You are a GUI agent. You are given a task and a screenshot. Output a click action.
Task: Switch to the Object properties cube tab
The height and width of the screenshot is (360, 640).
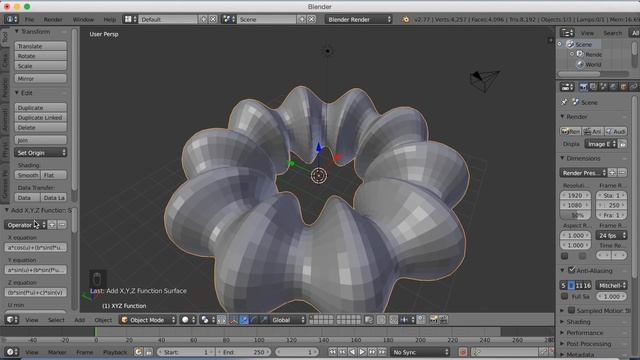(623, 87)
